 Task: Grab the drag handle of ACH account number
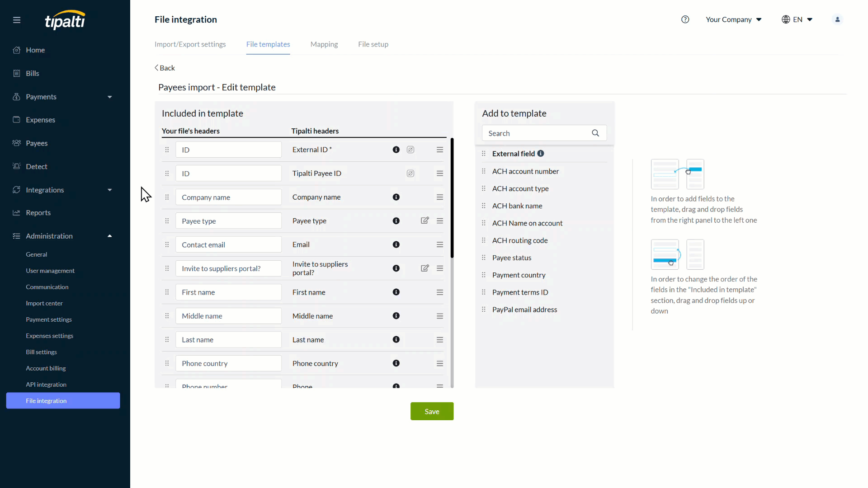(x=484, y=171)
